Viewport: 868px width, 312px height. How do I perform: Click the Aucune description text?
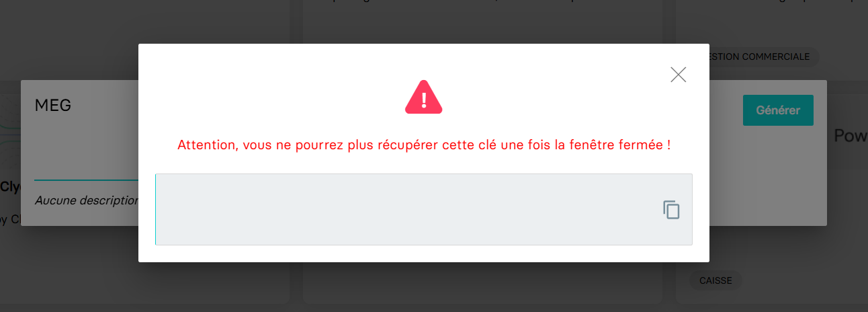coord(86,200)
